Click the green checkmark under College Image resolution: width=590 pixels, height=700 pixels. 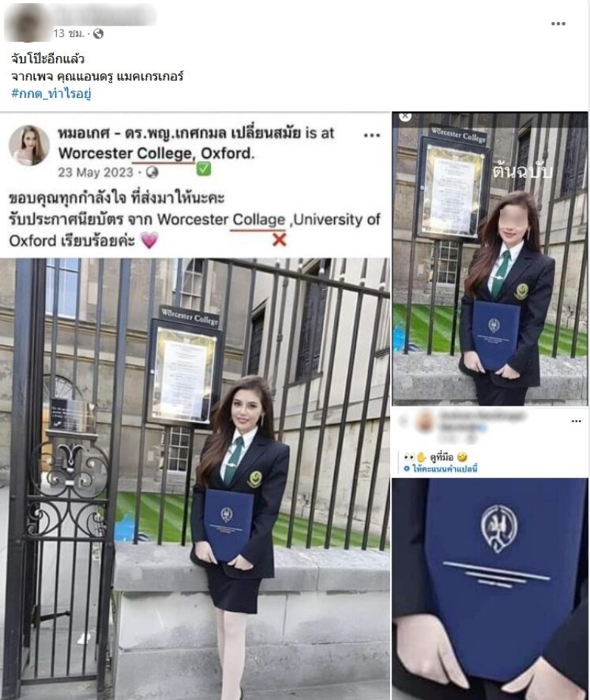[204, 169]
